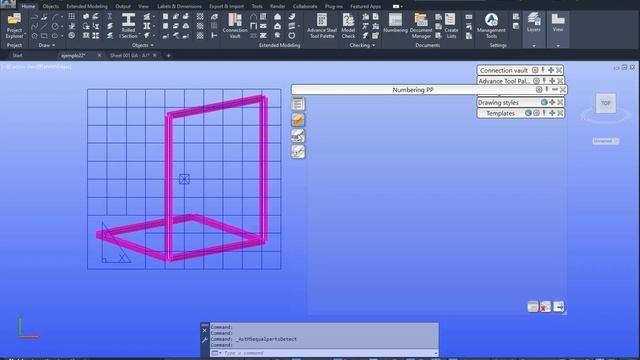640x360 pixels.
Task: Open the Advance Steel Tool Palette
Action: pyautogui.click(x=322, y=26)
